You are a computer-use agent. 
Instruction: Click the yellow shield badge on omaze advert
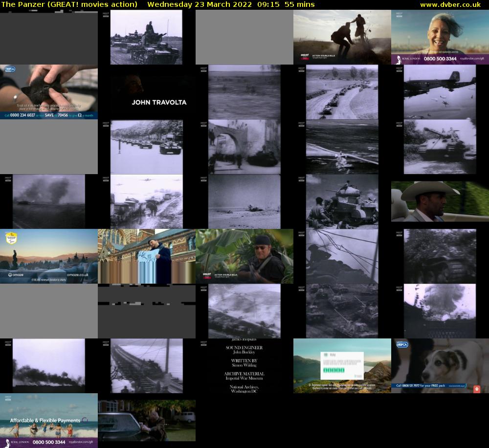click(11, 238)
